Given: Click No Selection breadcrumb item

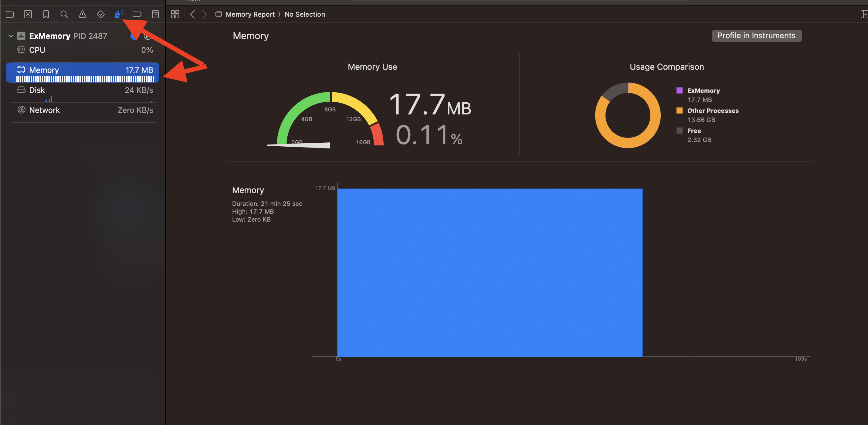Looking at the screenshot, I should [x=305, y=14].
